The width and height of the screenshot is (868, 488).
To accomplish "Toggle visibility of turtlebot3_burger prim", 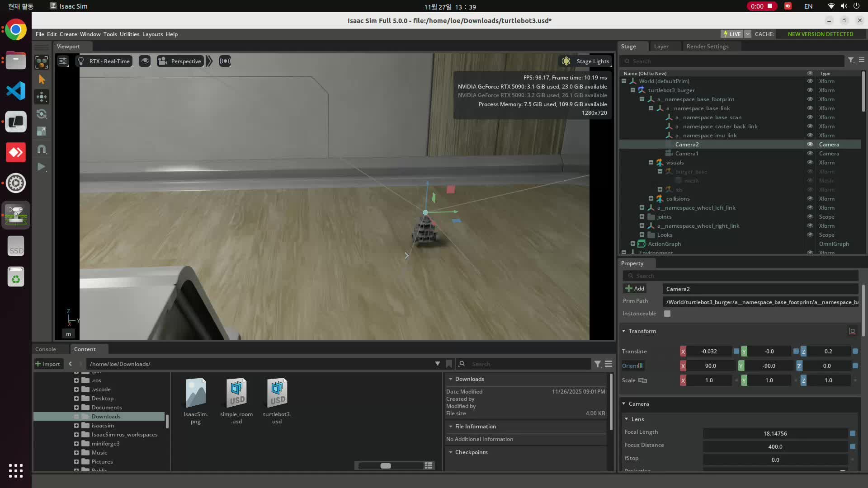I will 810,90.
